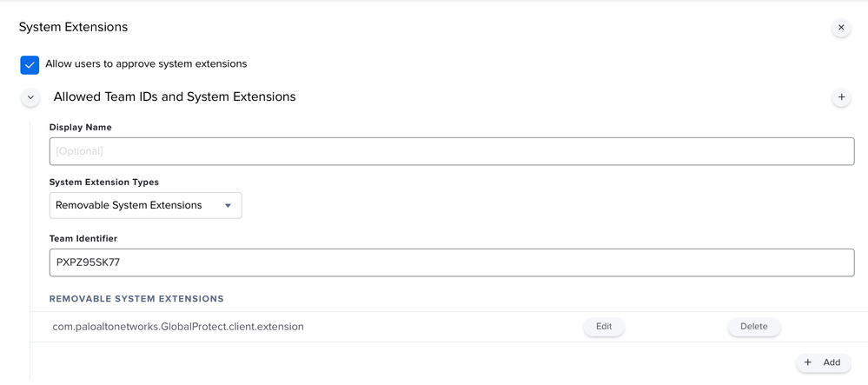Click the System Extension Types dropdown arrow
Viewport: 868px width, 385px height.
click(x=228, y=205)
